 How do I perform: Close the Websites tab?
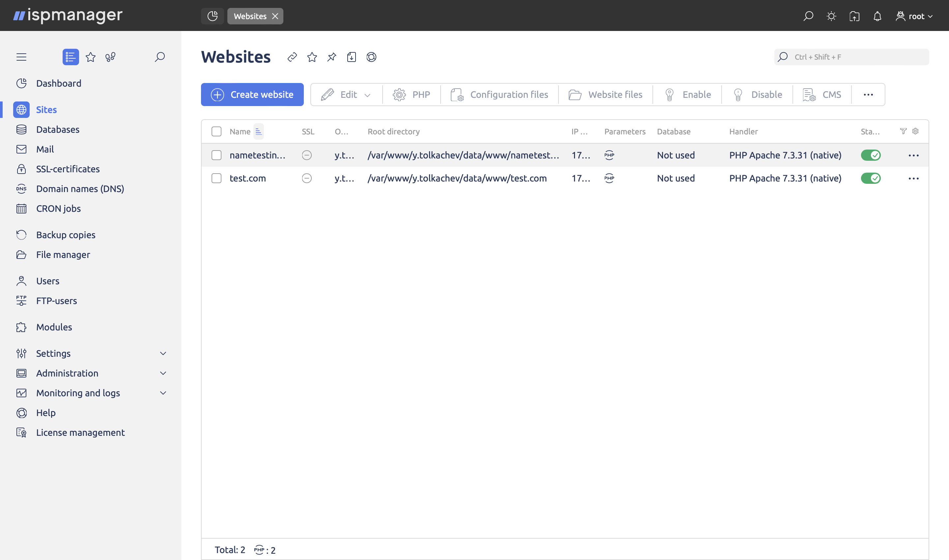275,16
